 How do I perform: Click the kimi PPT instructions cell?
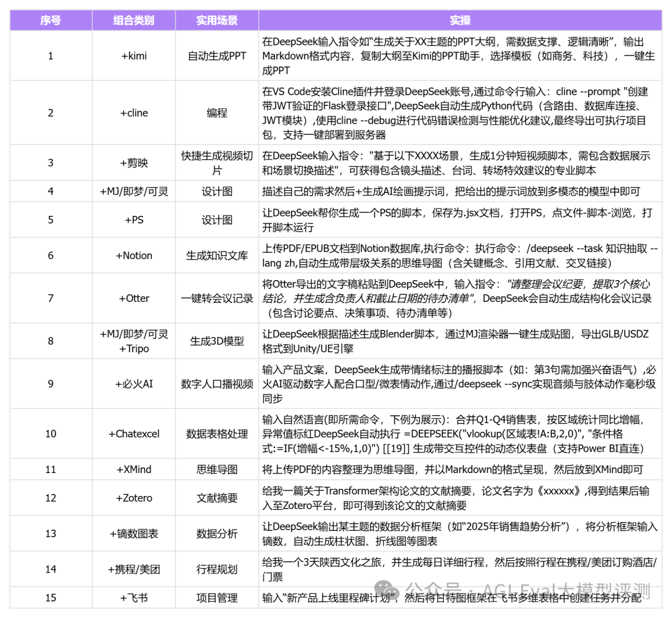(x=460, y=56)
